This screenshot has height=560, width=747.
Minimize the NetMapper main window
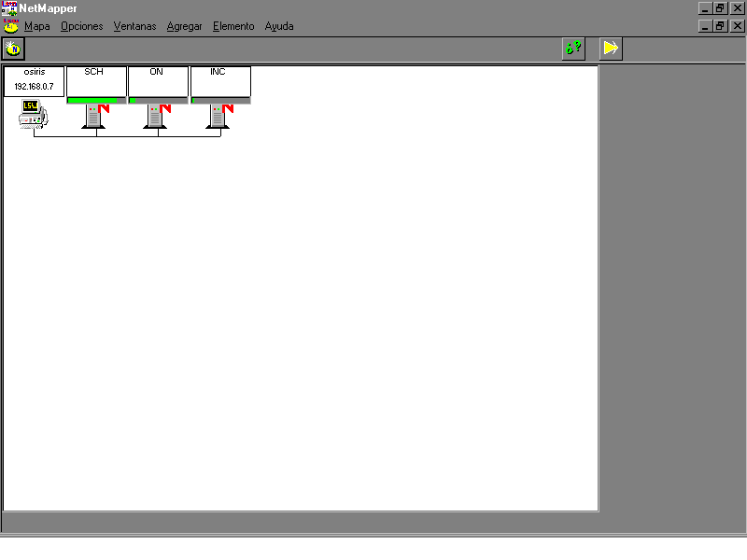(x=705, y=8)
